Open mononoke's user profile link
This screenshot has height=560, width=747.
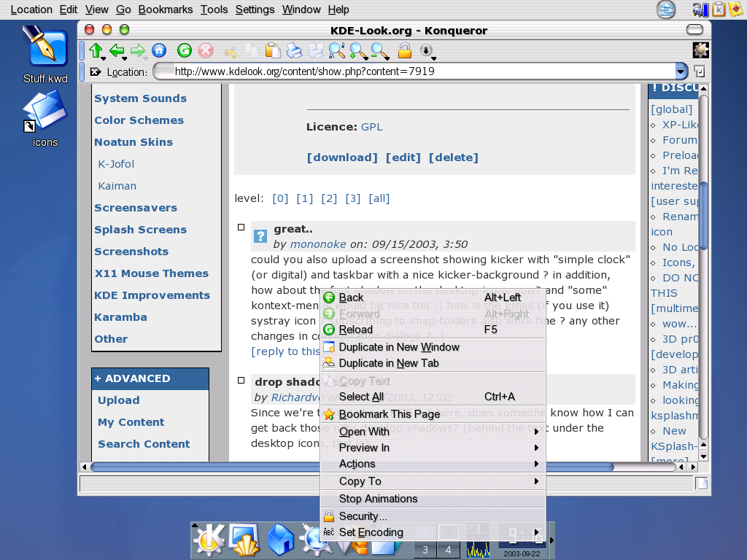tap(318, 244)
